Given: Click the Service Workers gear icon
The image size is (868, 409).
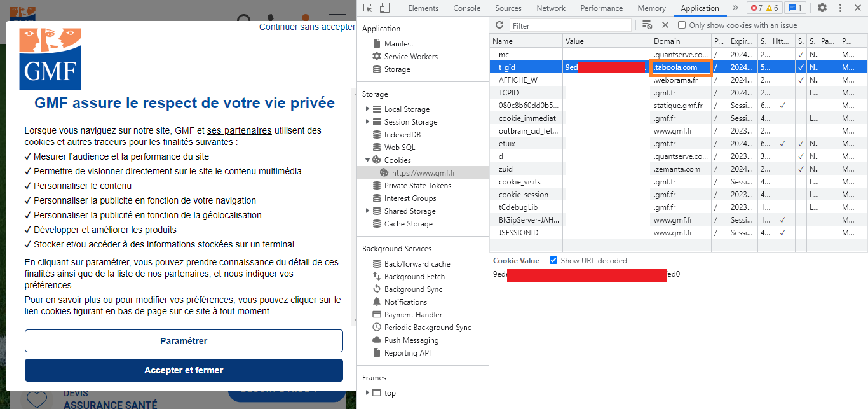Looking at the screenshot, I should [377, 57].
